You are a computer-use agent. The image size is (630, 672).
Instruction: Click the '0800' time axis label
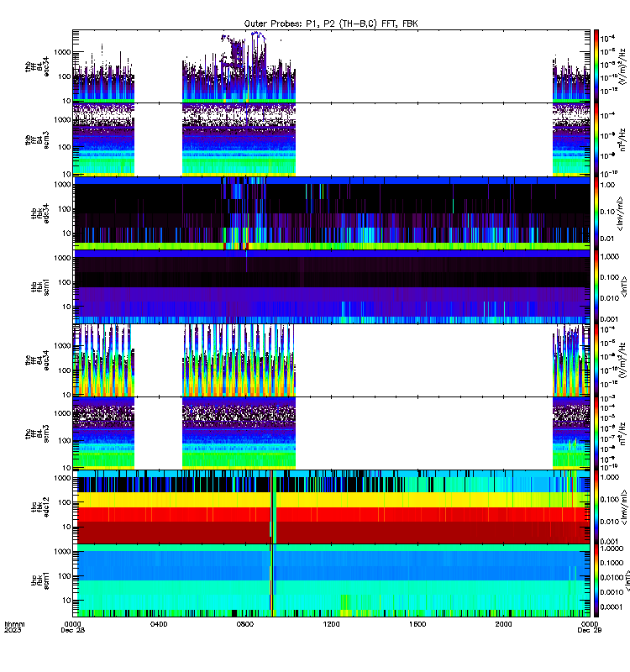[x=244, y=624]
